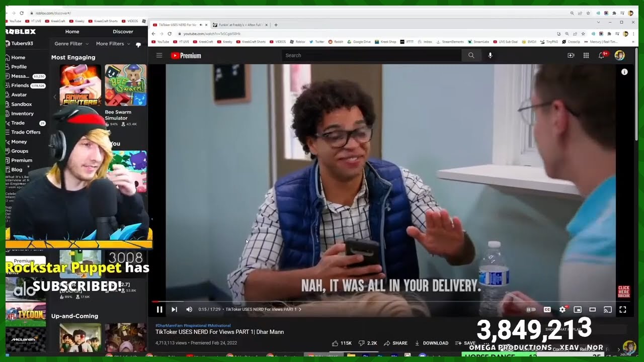Screen dimensions: 644x362
Task: Search by voice with the microphone
Action: pyautogui.click(x=491, y=55)
